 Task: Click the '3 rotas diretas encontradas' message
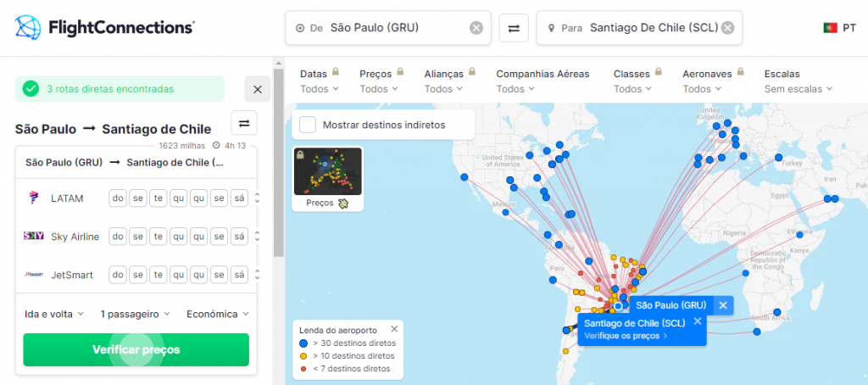click(110, 89)
